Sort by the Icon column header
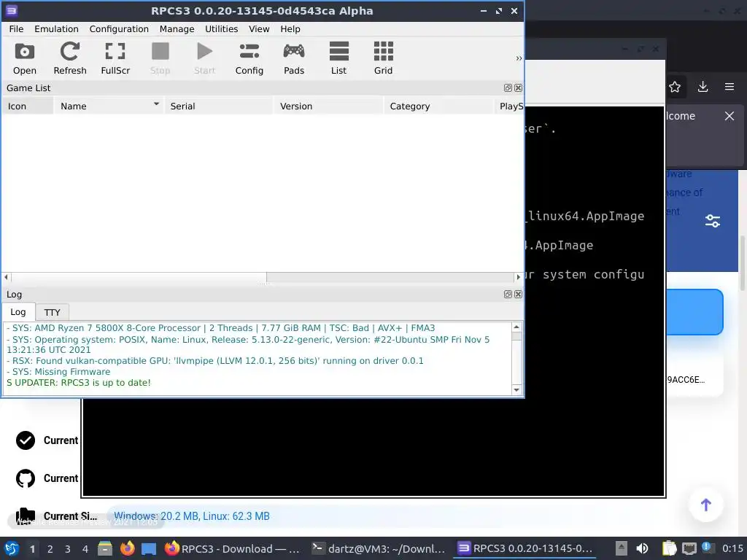This screenshot has height=560, width=747. (x=28, y=106)
